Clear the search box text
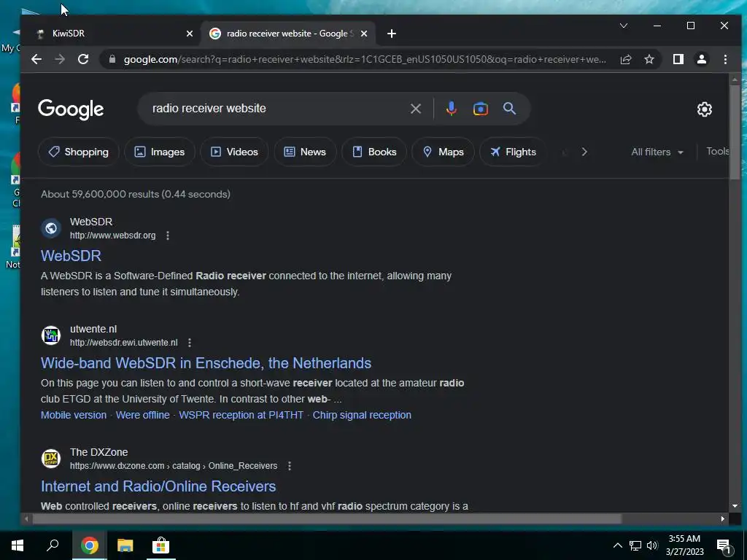The height and width of the screenshot is (560, 747). coord(415,109)
